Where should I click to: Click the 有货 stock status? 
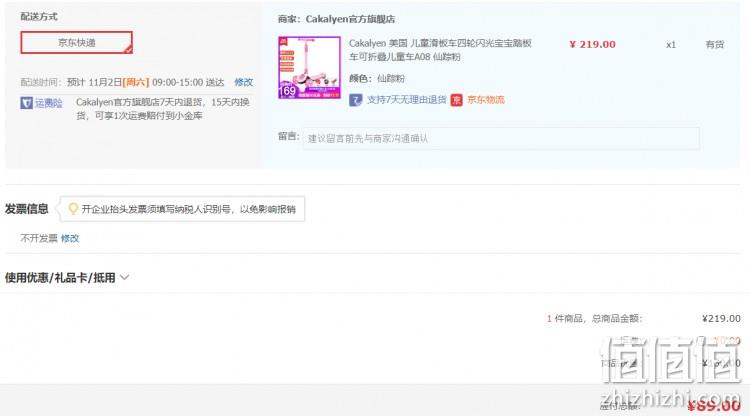[715, 44]
